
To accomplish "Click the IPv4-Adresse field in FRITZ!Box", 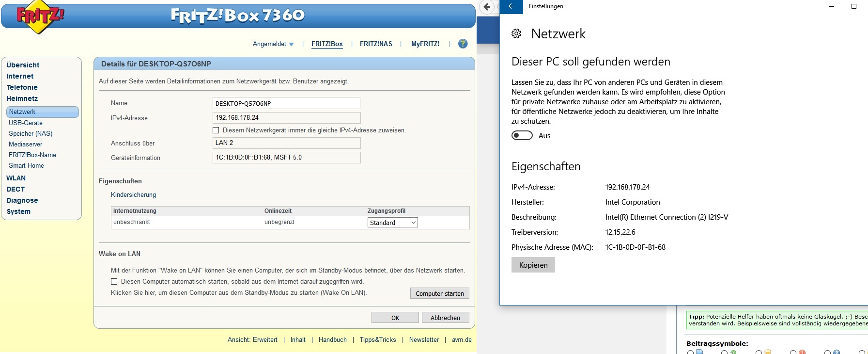I will [x=286, y=118].
